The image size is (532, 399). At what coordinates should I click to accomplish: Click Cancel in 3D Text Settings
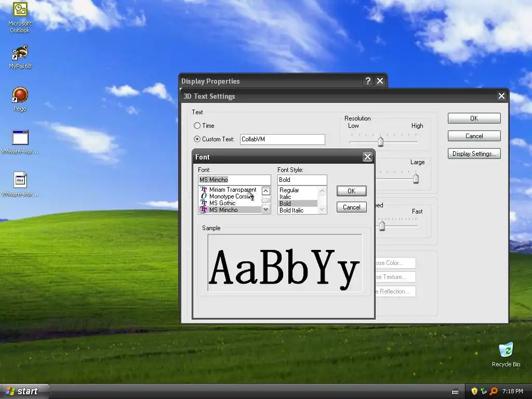tap(474, 136)
